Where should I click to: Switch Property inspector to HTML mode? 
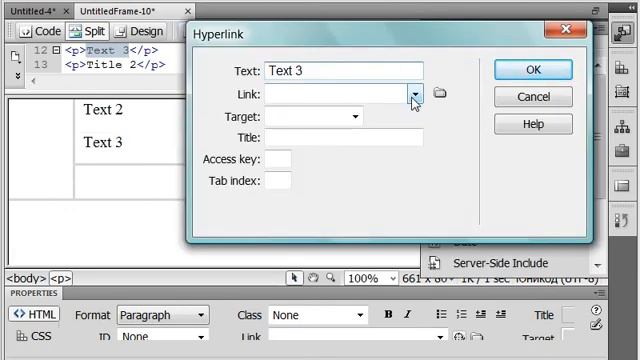tap(34, 314)
